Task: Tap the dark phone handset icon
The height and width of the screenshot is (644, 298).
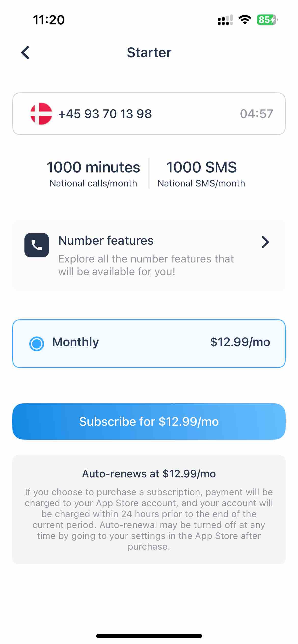Action: coord(37,245)
